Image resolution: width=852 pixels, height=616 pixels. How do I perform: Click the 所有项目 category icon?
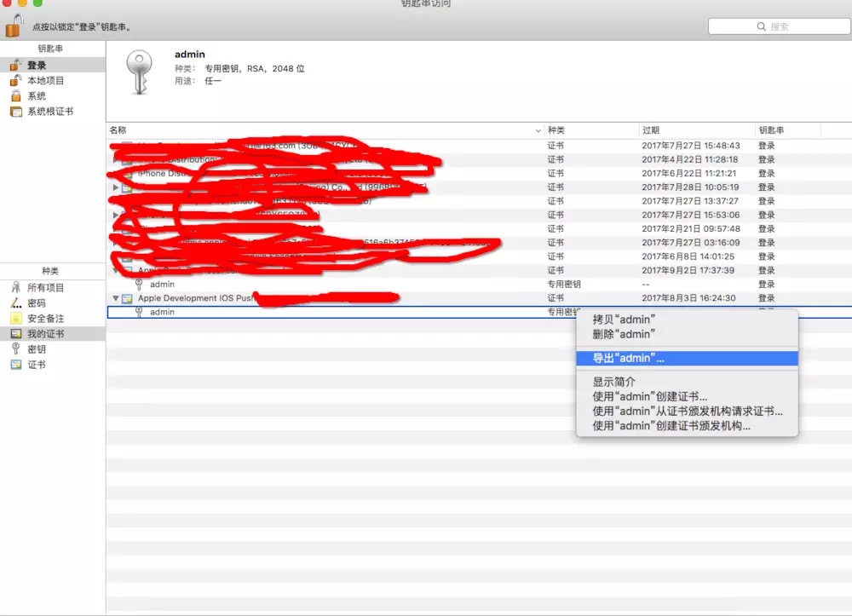pos(16,287)
